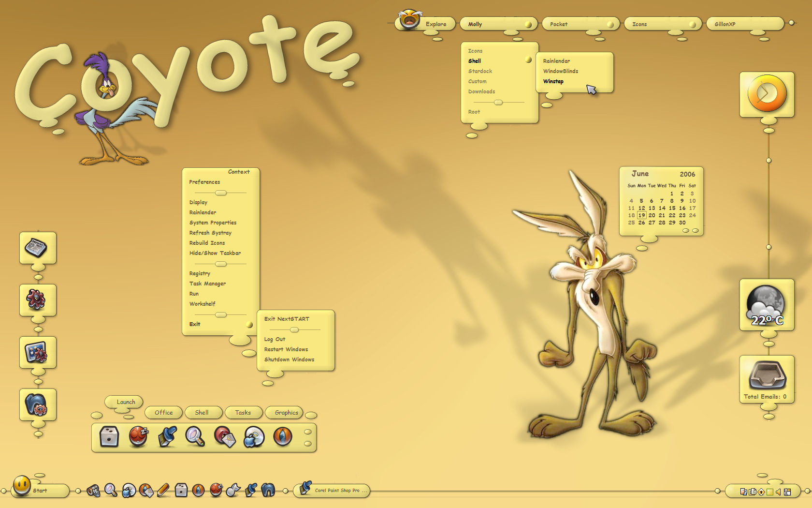
Task: Click the window layout tray icon
Action: tap(787, 492)
